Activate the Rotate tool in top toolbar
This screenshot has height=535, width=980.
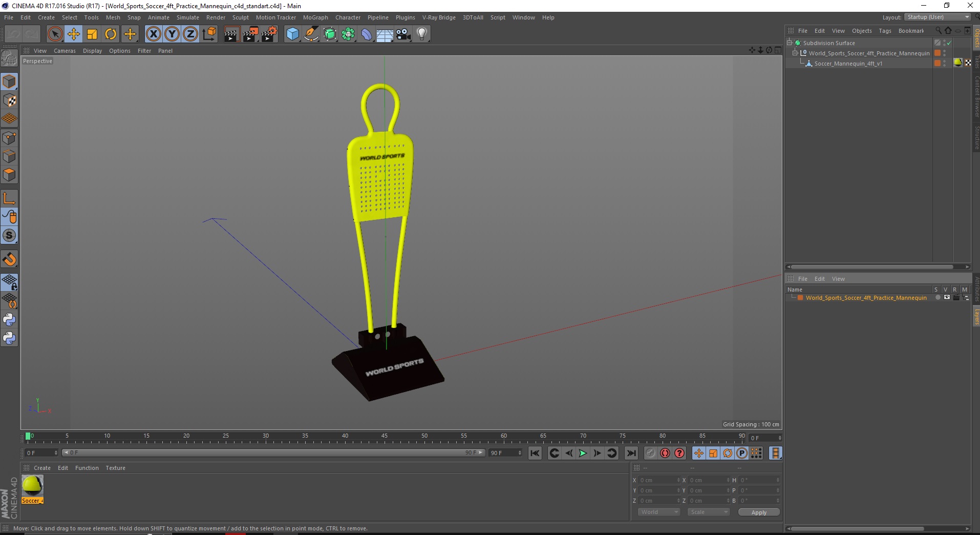pyautogui.click(x=111, y=34)
